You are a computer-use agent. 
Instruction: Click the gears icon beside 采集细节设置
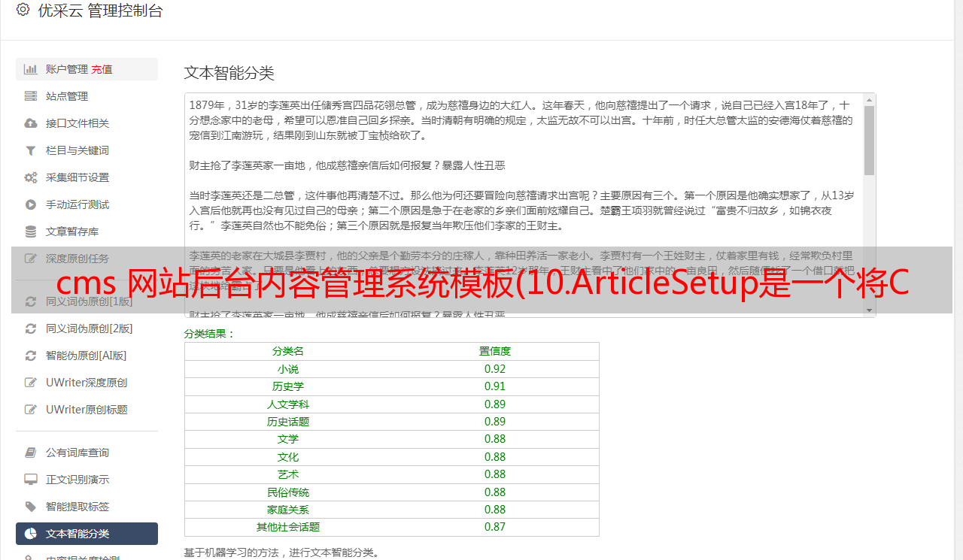click(31, 177)
